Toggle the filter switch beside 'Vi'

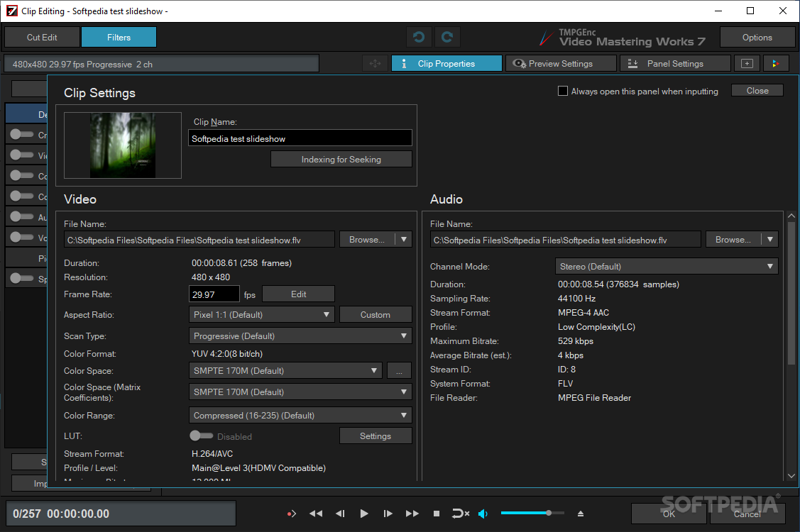pyautogui.click(x=22, y=155)
